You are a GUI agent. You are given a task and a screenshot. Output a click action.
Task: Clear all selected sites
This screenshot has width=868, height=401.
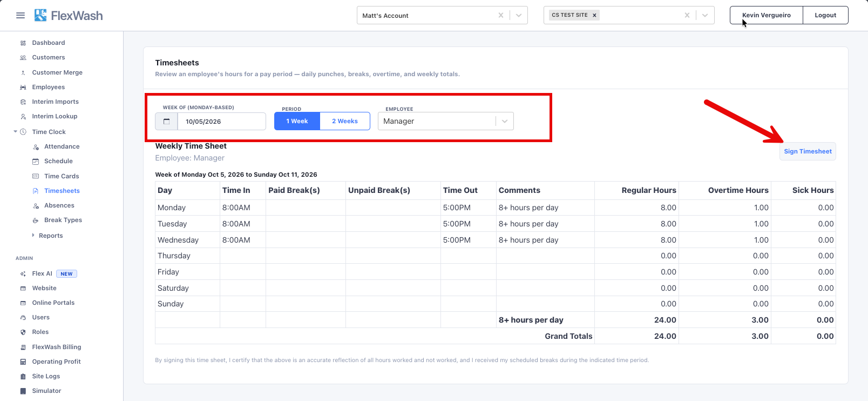tap(687, 15)
